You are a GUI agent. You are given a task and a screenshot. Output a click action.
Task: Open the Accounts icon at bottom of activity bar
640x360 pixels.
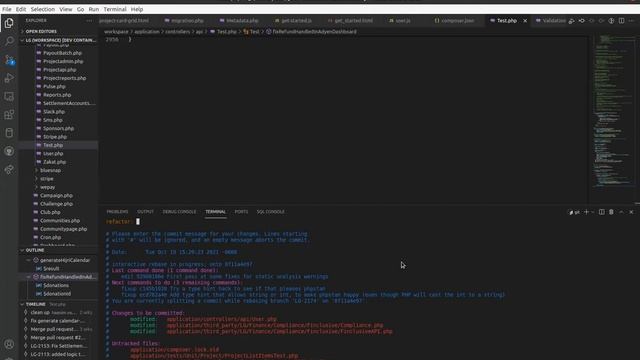coord(9,344)
